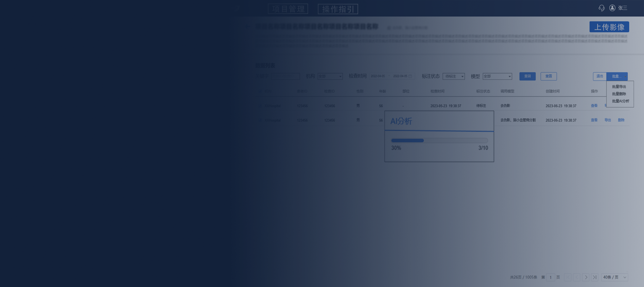This screenshot has height=287, width=644.
Task: Open the 操作指引 tab
Action: [x=338, y=9]
